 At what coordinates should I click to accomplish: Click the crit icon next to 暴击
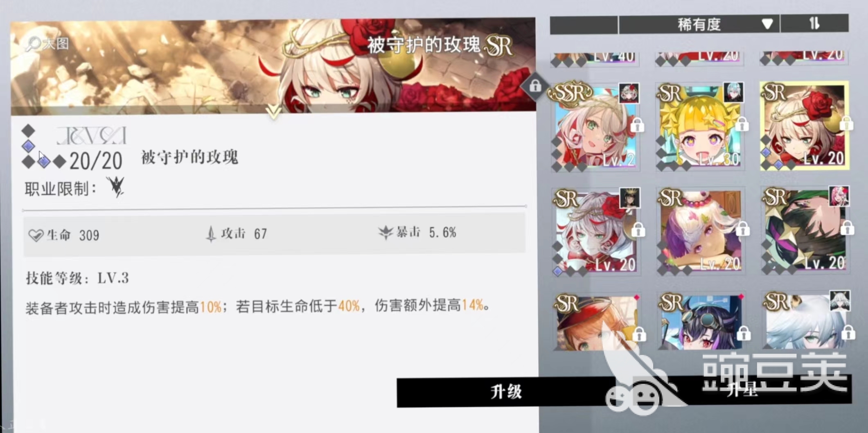[386, 232]
